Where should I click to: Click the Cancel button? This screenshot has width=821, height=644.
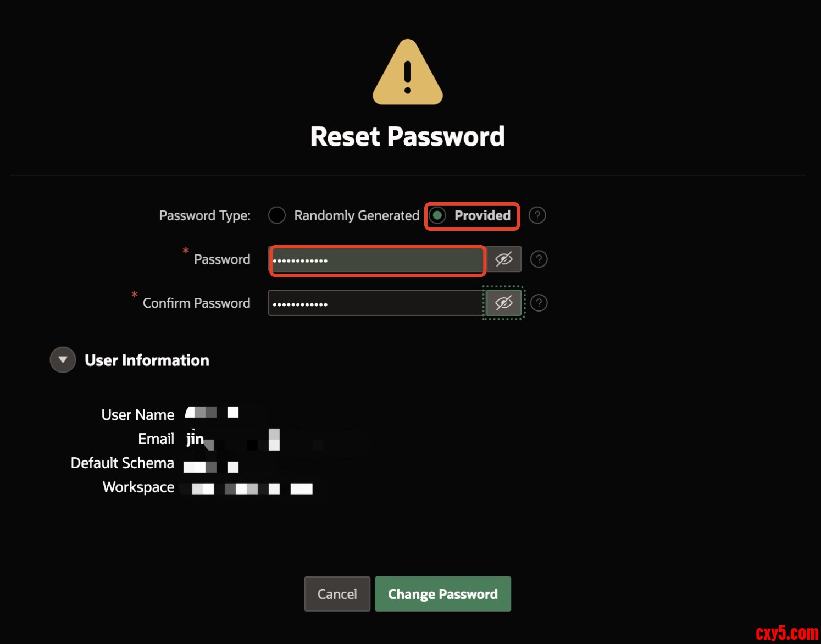coord(337,594)
